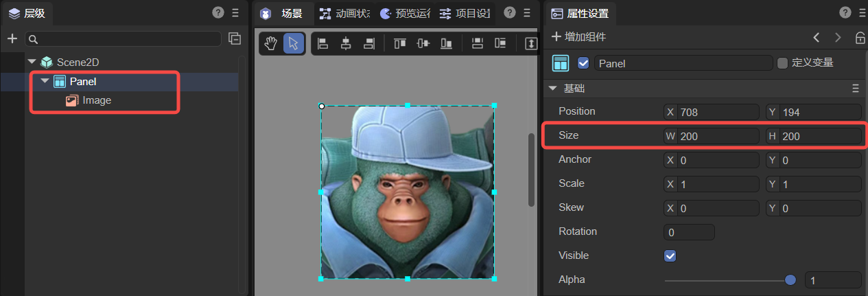Click the scene view vertical scrollbar
Viewport: 868px width, 296px height.
point(531,170)
